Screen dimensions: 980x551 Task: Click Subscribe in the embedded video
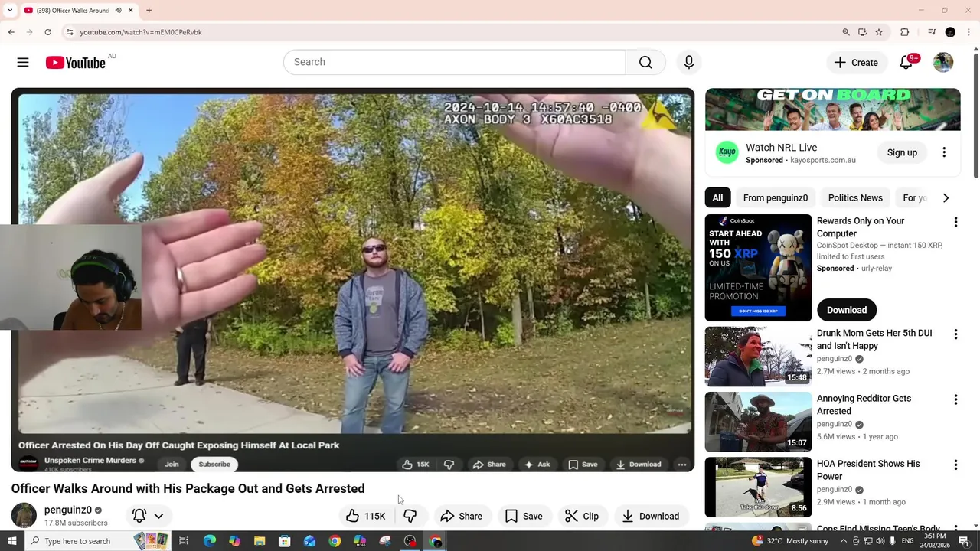pyautogui.click(x=214, y=464)
